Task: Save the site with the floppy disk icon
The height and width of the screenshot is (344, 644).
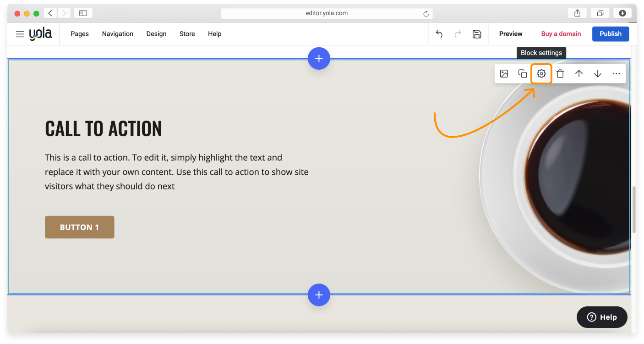Action: point(477,34)
